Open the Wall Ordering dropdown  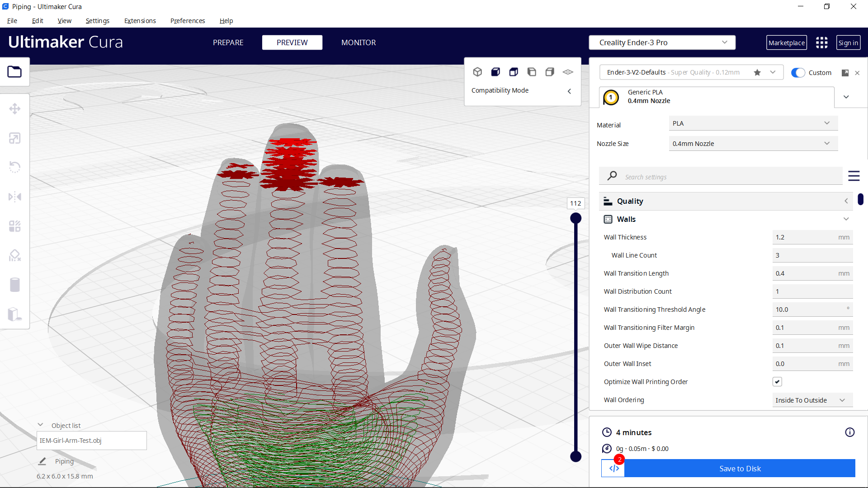812,400
